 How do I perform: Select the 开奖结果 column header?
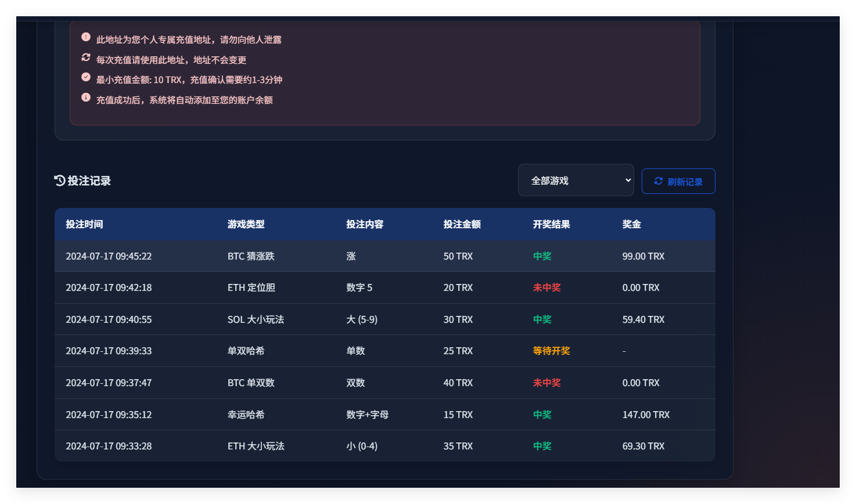tap(550, 224)
